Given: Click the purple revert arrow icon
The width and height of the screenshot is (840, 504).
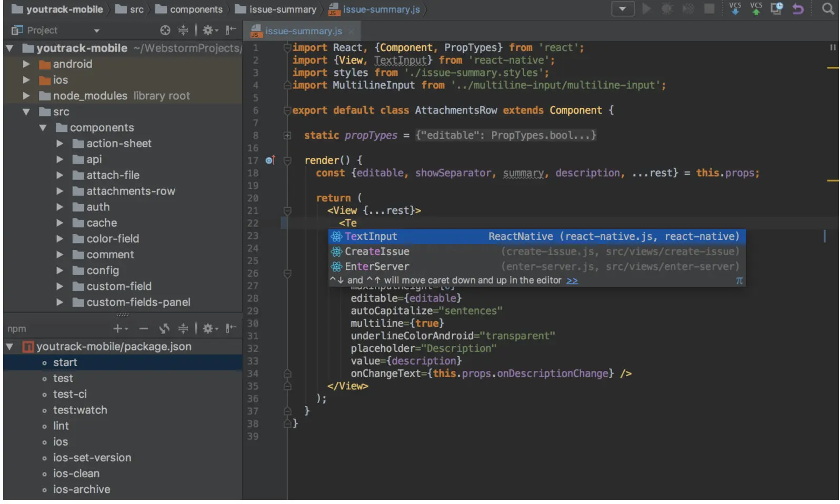Looking at the screenshot, I should click(x=798, y=9).
